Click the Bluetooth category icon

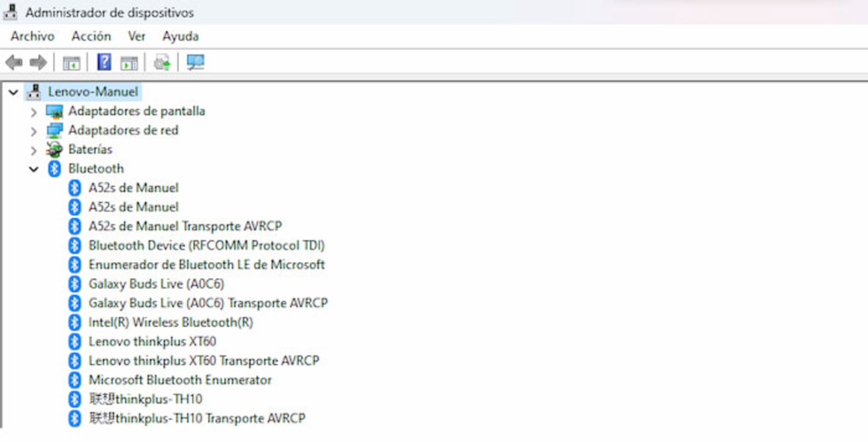point(54,169)
